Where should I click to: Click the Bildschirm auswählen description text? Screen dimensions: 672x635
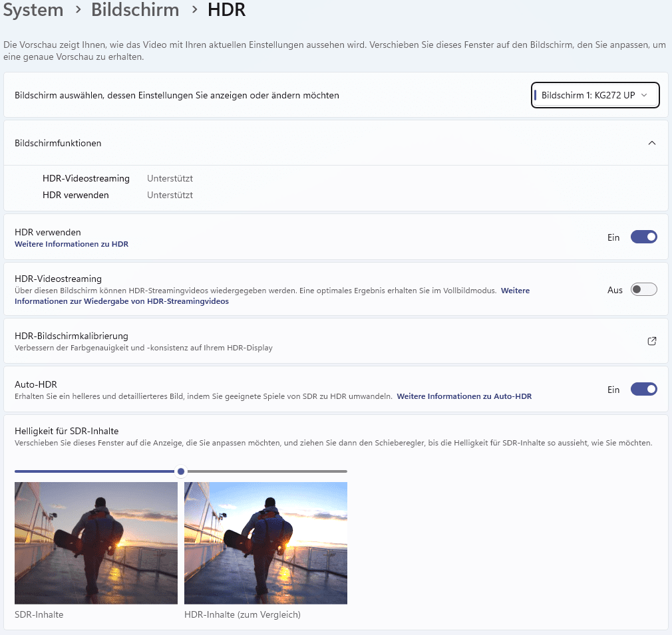[x=176, y=95]
